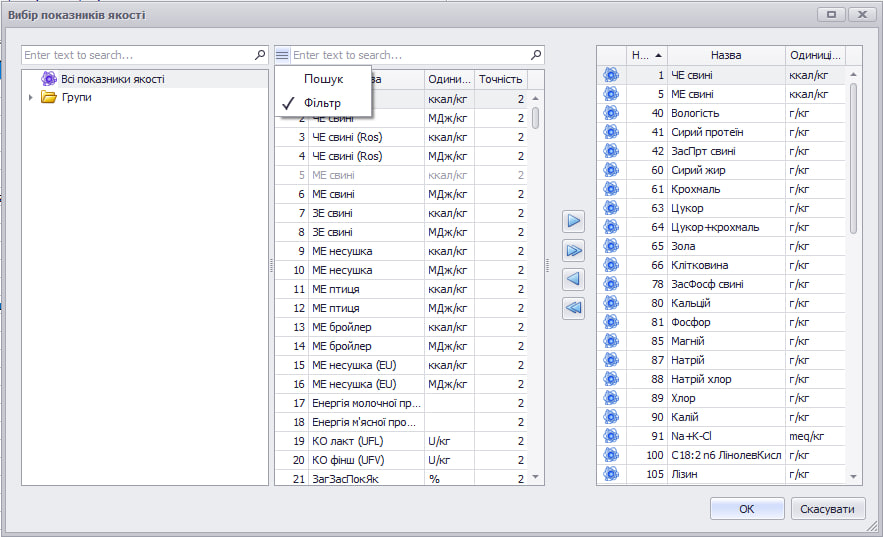
Task: Click the atom icon beside Кальцій row
Action: point(611,303)
